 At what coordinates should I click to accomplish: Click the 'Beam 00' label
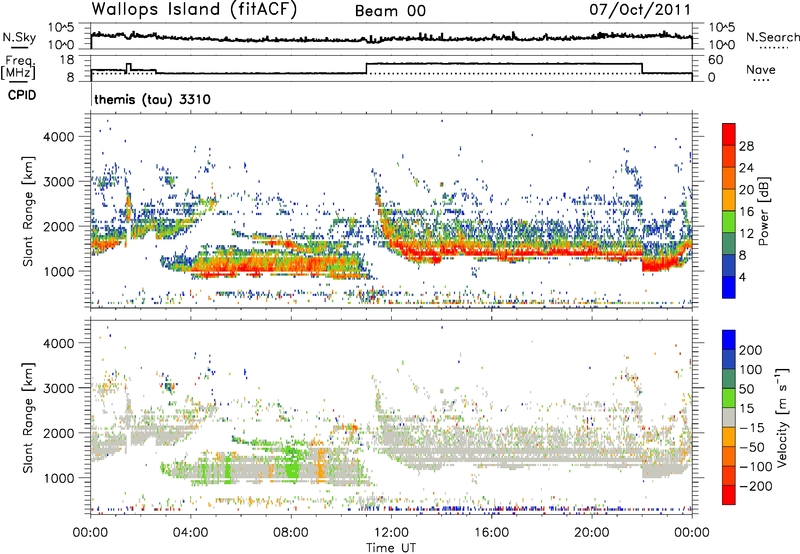point(390,11)
